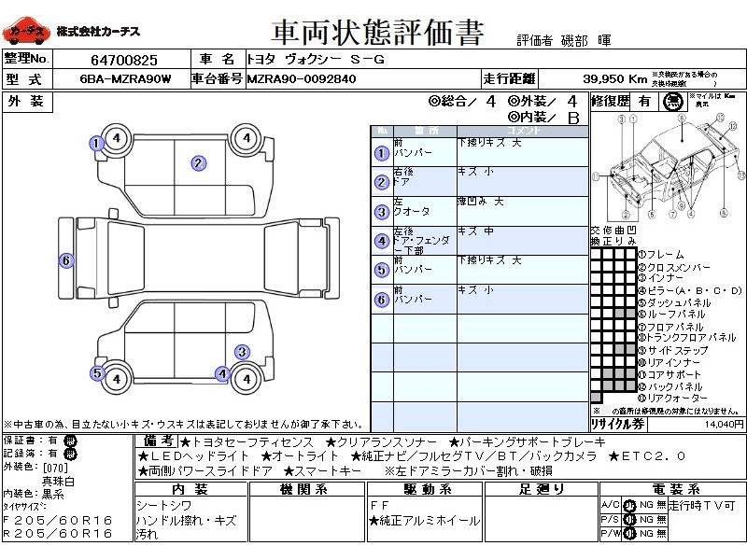This screenshot has width=747, height=560.
Task: Click car name トヨタ ヴォクシー S-G
Action: (316, 60)
